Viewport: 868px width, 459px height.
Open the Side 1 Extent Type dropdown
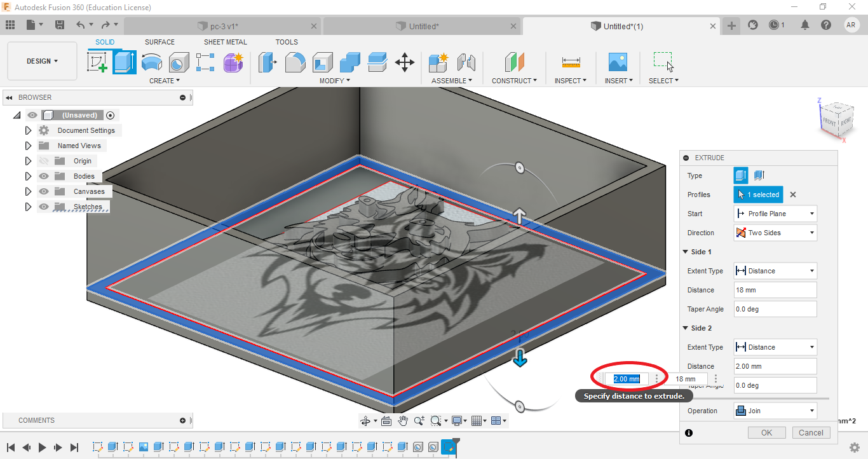[775, 271]
